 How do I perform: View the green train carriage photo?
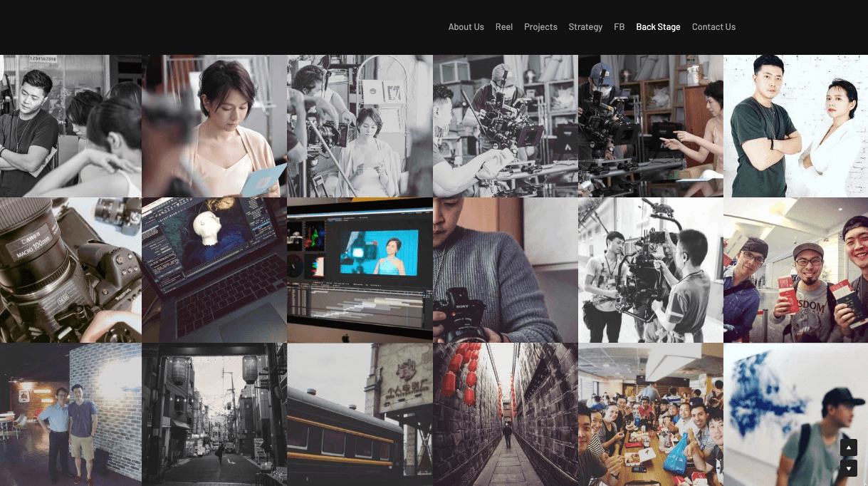click(360, 414)
